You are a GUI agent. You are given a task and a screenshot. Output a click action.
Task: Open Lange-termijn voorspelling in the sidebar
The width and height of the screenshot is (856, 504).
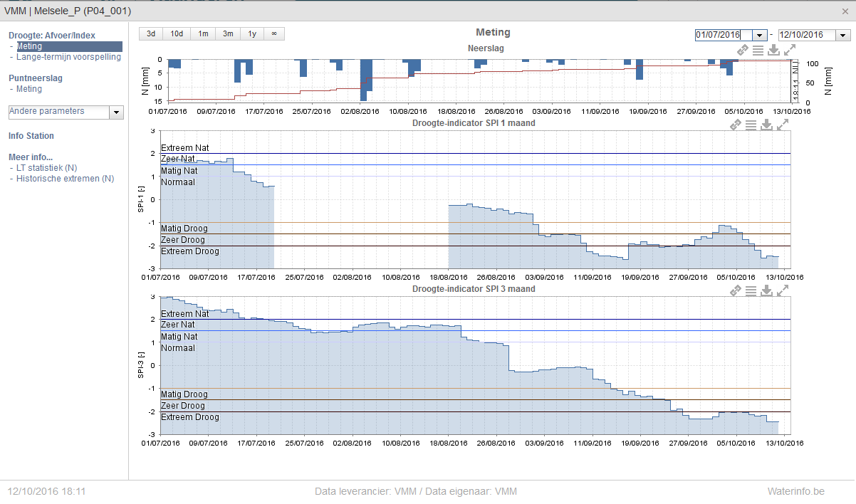click(x=68, y=57)
